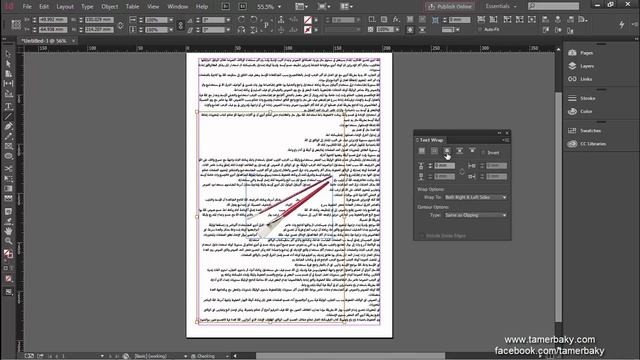Open the Arrange Documents dropdown
The image size is (640, 360).
pyautogui.click(x=347, y=7)
